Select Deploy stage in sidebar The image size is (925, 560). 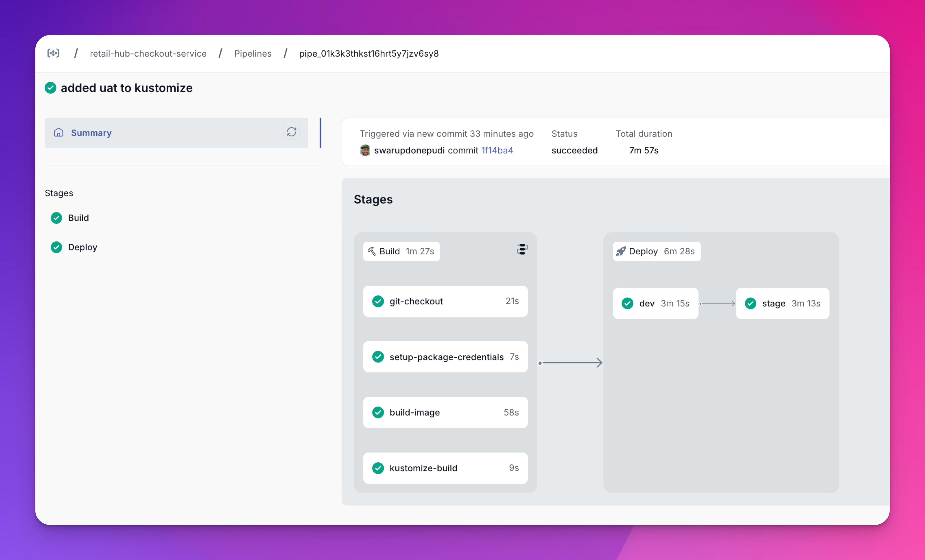point(82,247)
